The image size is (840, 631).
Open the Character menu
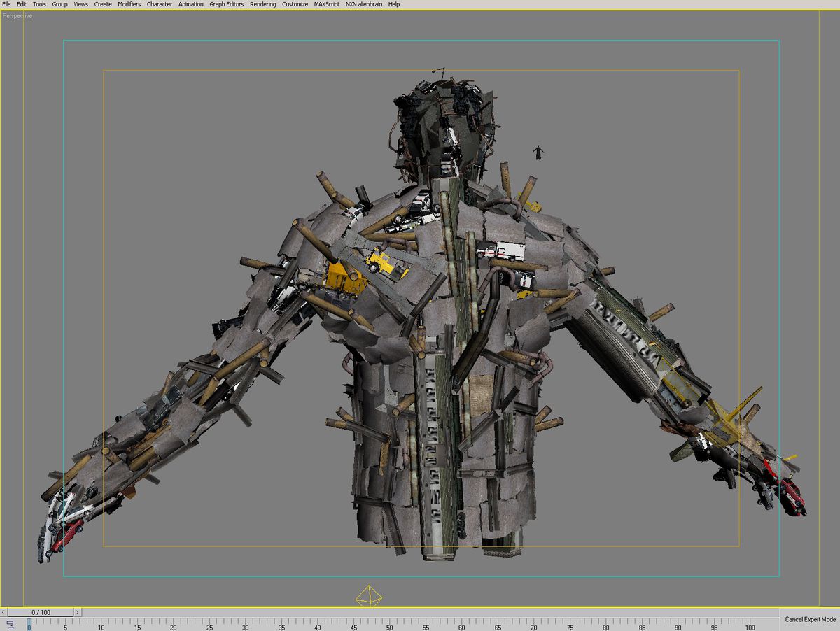pos(159,3)
